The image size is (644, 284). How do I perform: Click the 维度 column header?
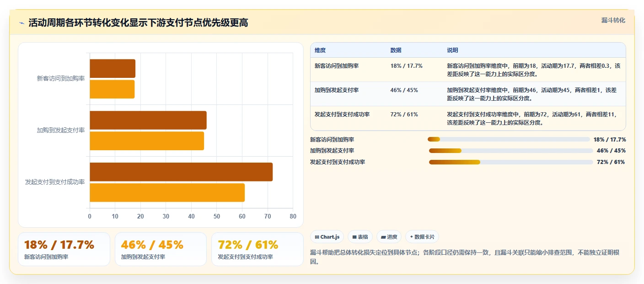(320, 50)
